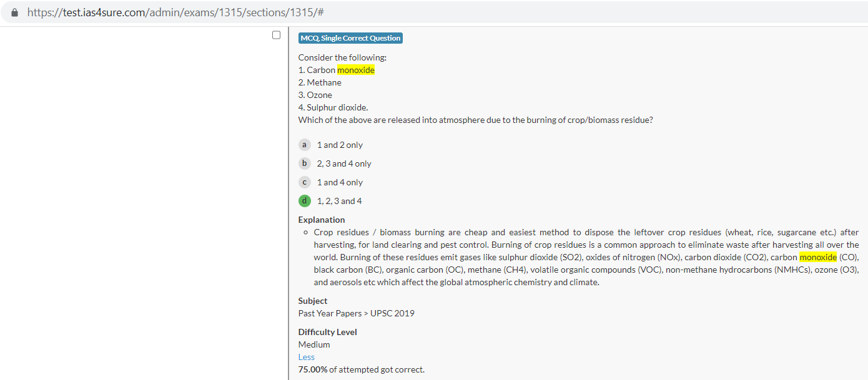This screenshot has height=380, width=868.
Task: Click the 'Explanation' heading
Action: point(321,220)
